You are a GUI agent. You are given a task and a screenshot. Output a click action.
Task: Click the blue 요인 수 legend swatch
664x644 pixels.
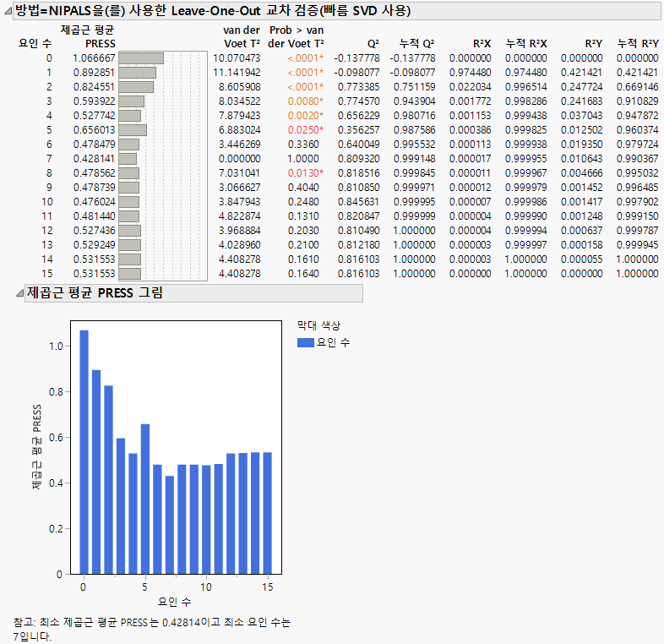[x=305, y=342]
